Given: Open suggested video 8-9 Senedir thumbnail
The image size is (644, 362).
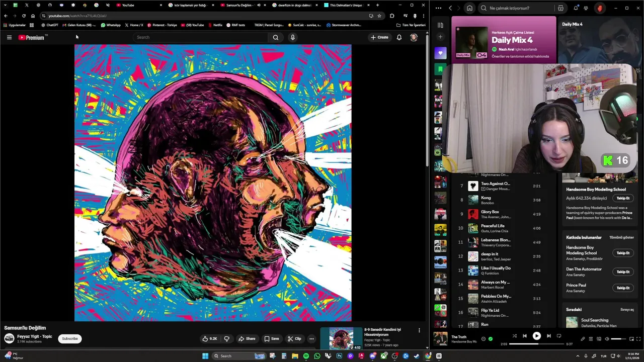Looking at the screenshot, I should click(341, 338).
